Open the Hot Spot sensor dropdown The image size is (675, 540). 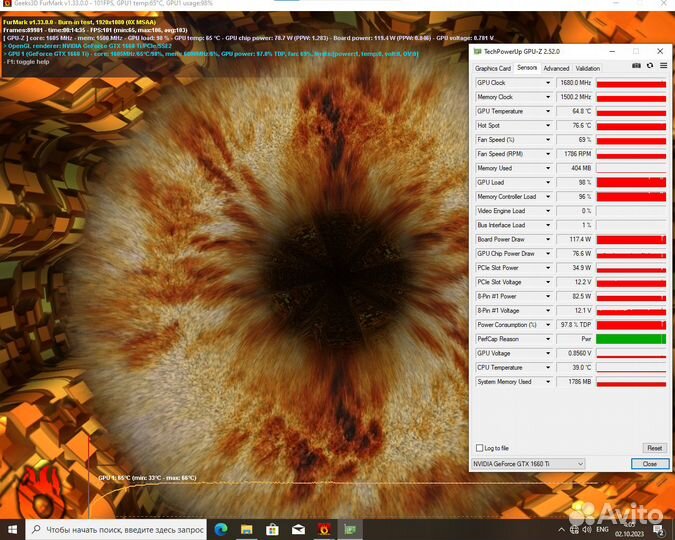tap(548, 125)
